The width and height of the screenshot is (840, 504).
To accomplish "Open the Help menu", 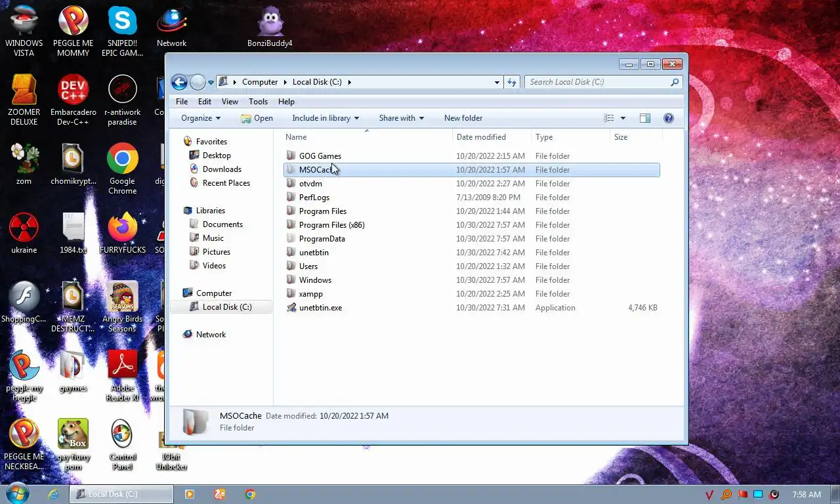I will point(286,102).
